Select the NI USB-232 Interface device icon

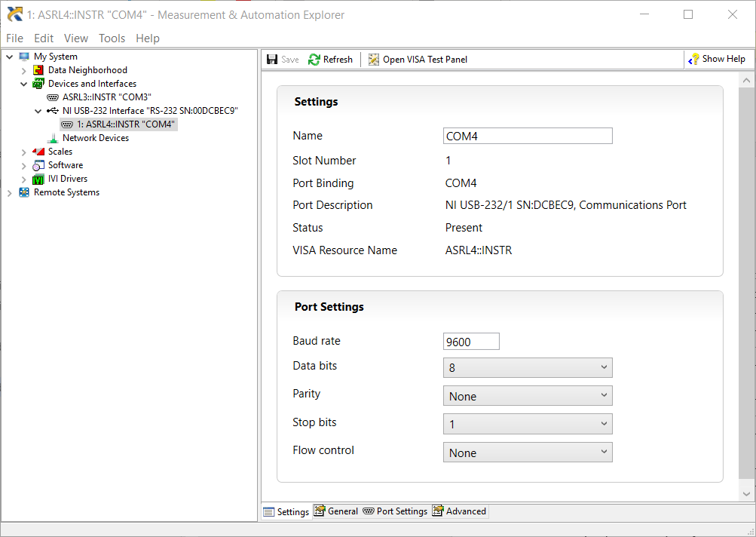point(54,110)
